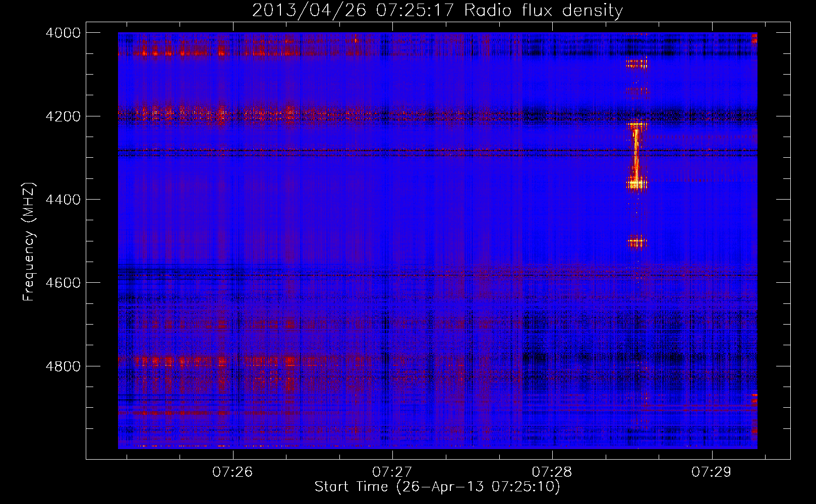The width and height of the screenshot is (816, 504).
Task: Click the plot title '2013/04/26 07:25:17 Radio flux density'
Action: click(437, 10)
